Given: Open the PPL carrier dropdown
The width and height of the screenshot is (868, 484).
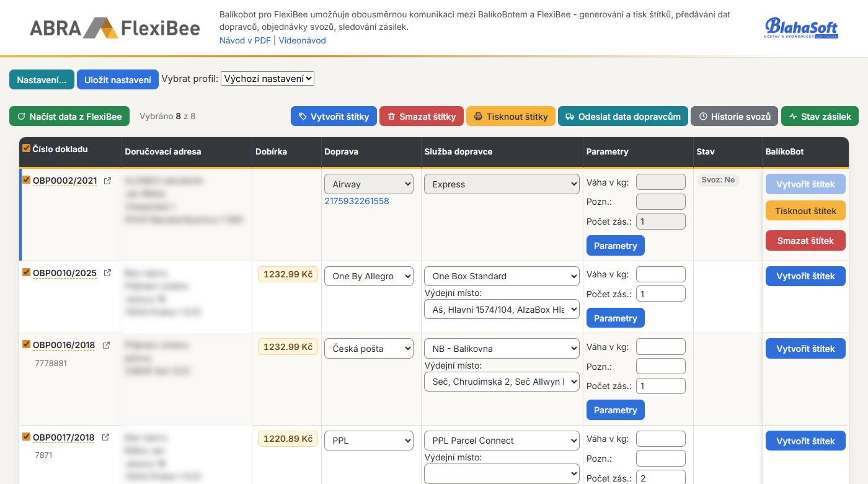Looking at the screenshot, I should [369, 441].
